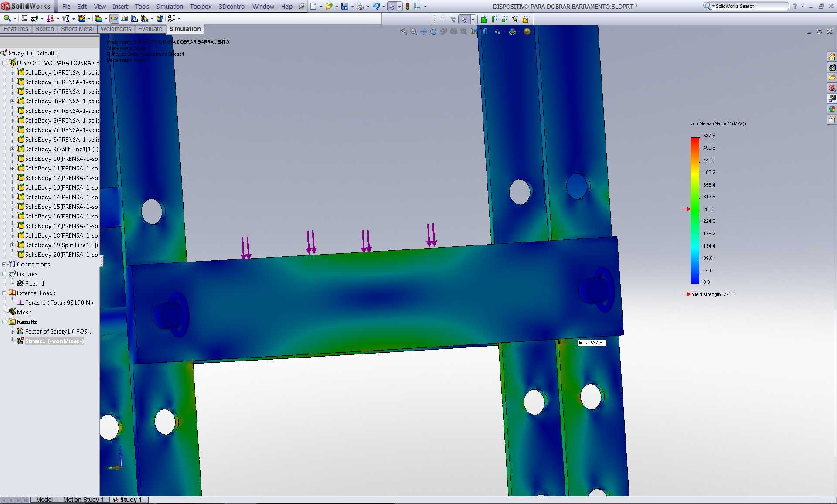Viewport: 837px width, 504px height.
Task: Open the 3Dcontrol menu
Action: (232, 7)
